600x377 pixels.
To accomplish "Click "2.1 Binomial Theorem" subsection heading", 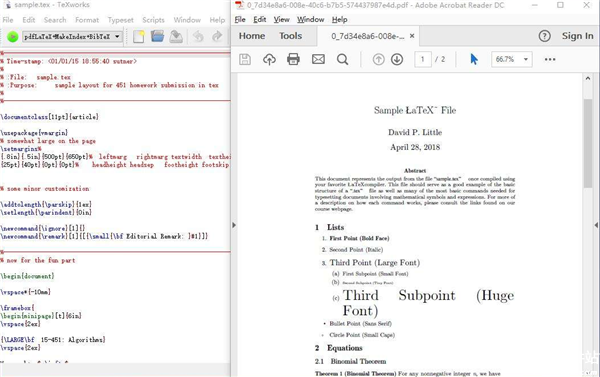I will click(x=351, y=361).
